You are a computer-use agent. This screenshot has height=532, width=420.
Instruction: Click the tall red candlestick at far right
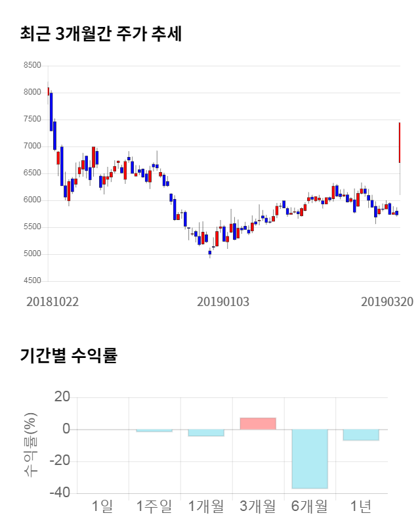click(400, 143)
